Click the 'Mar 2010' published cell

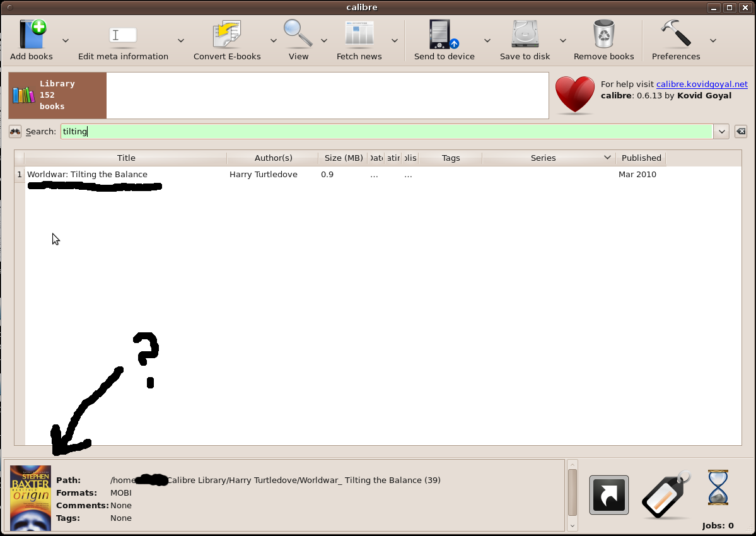641,175
